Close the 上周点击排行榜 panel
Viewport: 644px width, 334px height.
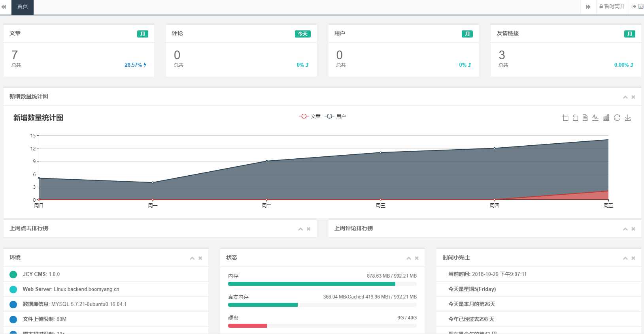point(309,229)
